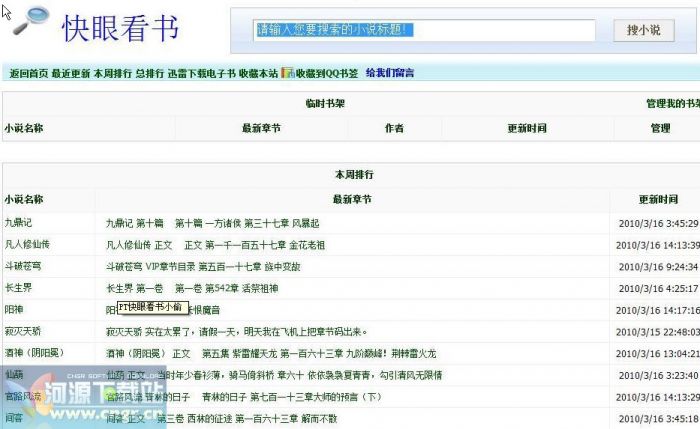Open the novel 斗破苍穹

[22, 266]
